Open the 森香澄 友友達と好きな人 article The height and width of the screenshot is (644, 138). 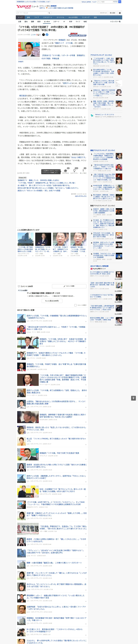[57, 466]
